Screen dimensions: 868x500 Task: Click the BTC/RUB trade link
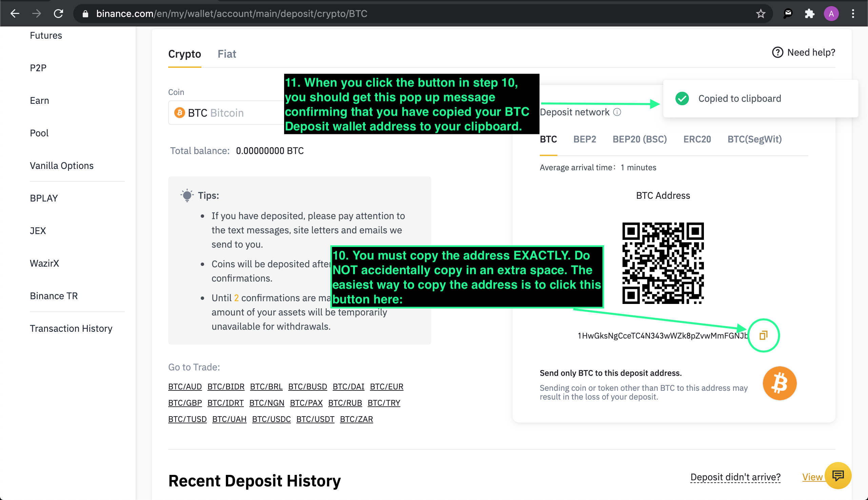pos(345,403)
